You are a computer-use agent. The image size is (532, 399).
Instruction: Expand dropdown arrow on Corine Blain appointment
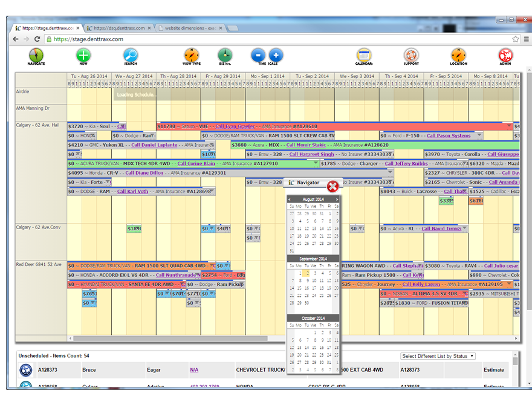point(315,163)
